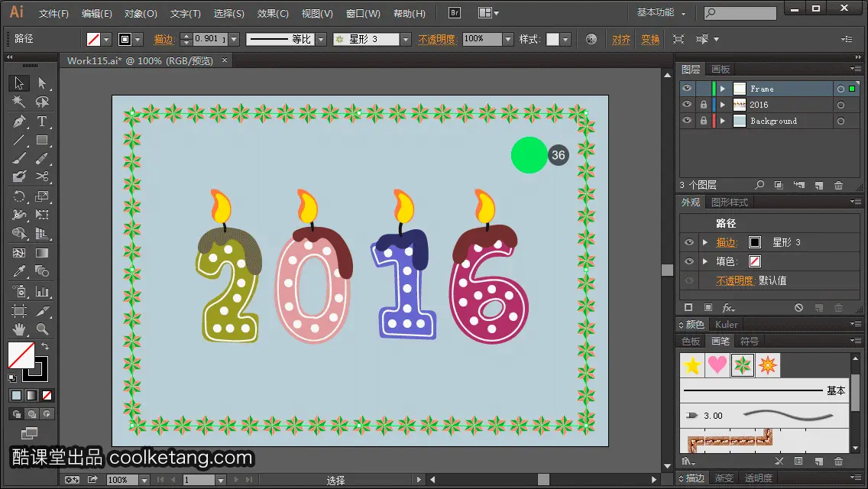Screen dimensions: 868x489
Task: Unlock the Background layer
Action: pos(704,121)
